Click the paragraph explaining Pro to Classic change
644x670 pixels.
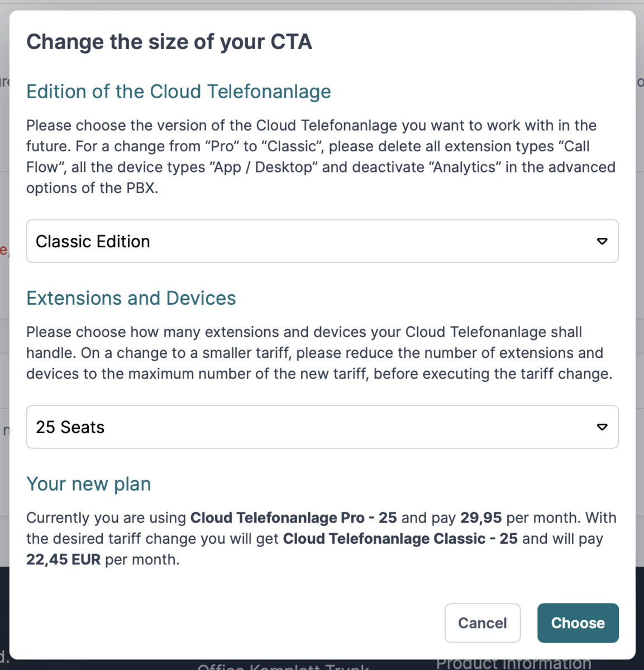coord(321,157)
